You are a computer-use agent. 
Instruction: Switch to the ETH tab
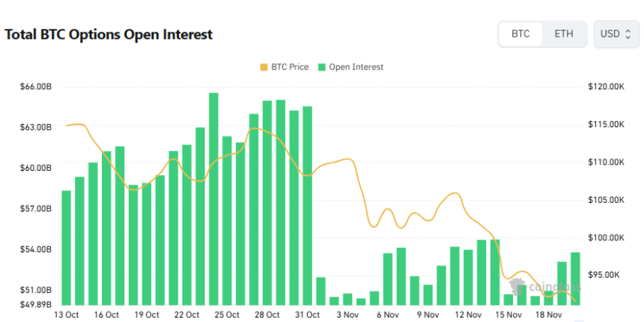(564, 34)
